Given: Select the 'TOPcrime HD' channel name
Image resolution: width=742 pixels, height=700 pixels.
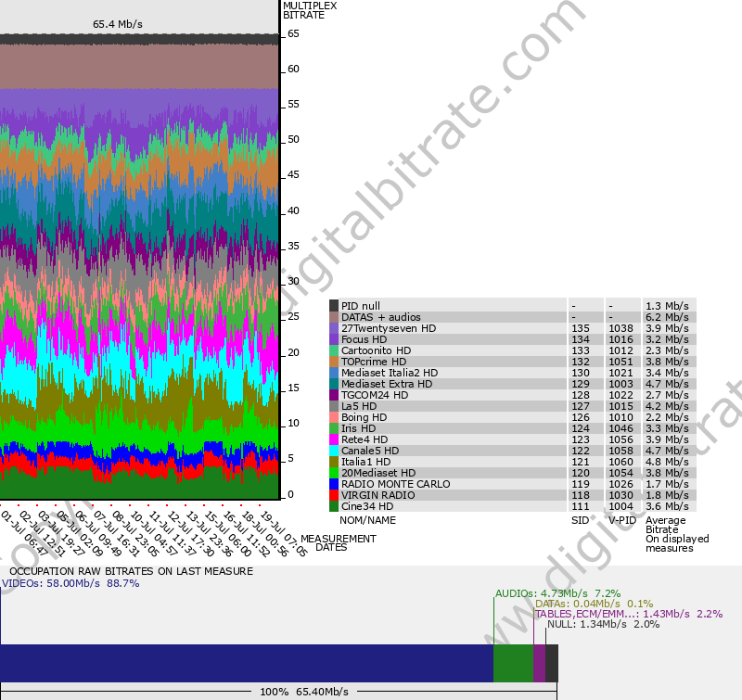Looking at the screenshot, I should pos(374,362).
